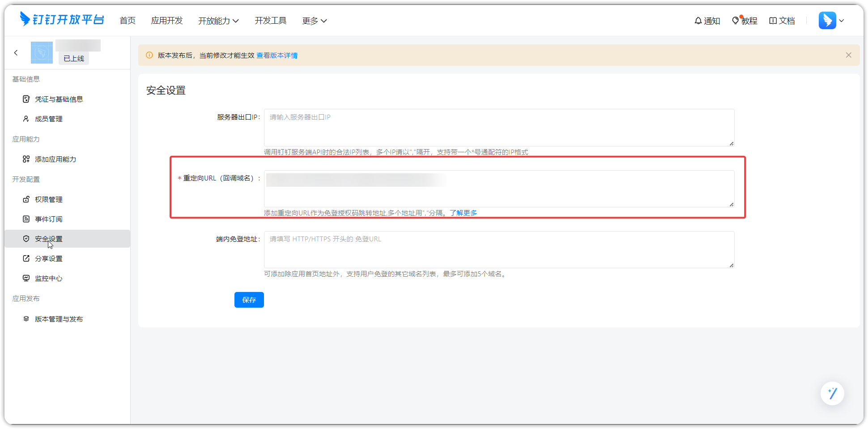This screenshot has height=429, width=868.
Task: Click the 添加应用能力 grid icon
Action: (x=26, y=159)
